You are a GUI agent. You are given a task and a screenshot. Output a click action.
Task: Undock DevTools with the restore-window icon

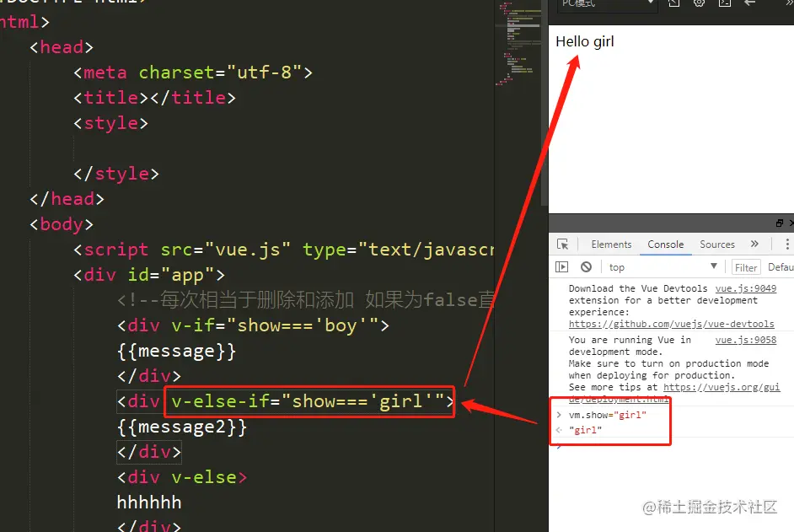780,223
